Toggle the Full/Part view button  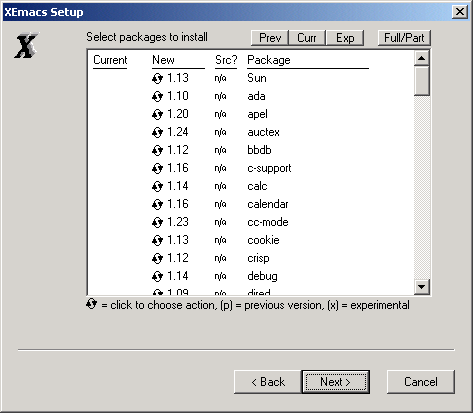404,38
